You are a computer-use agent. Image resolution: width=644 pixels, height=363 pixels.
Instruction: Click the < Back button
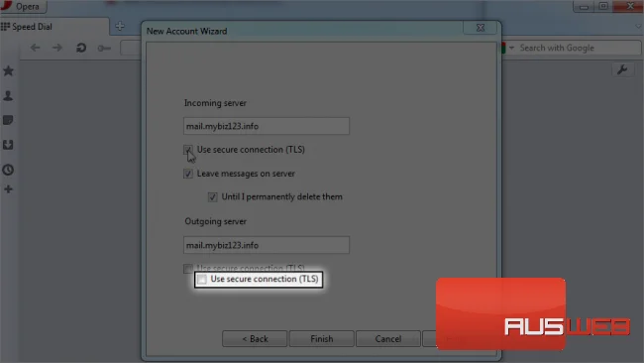[255, 339]
